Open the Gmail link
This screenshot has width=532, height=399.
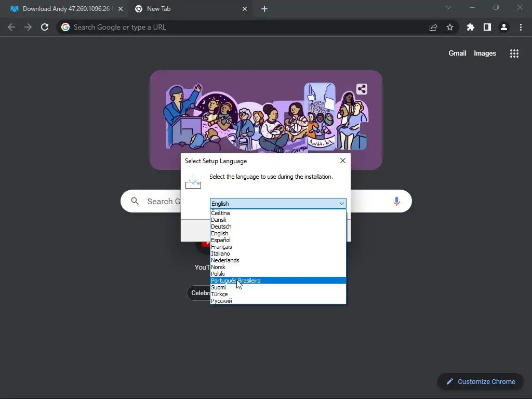click(x=457, y=54)
